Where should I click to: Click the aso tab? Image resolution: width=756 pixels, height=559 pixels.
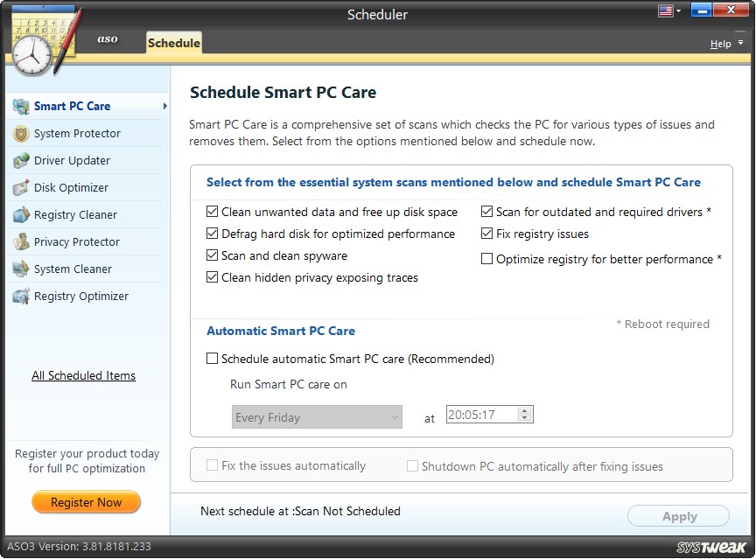108,39
